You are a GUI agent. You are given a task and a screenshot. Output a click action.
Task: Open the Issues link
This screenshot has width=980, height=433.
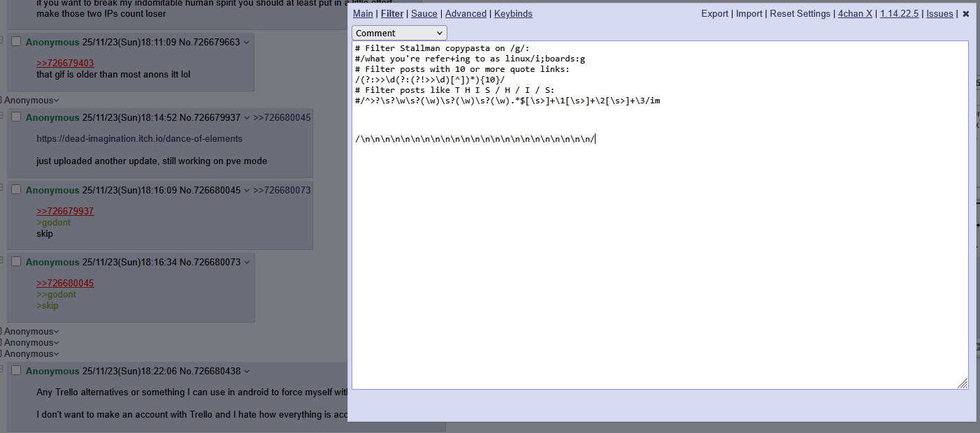point(939,14)
